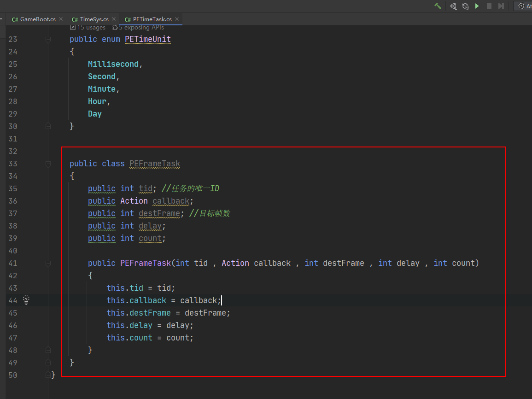Click the delay field declaration on line 38
532x399 pixels.
150,226
